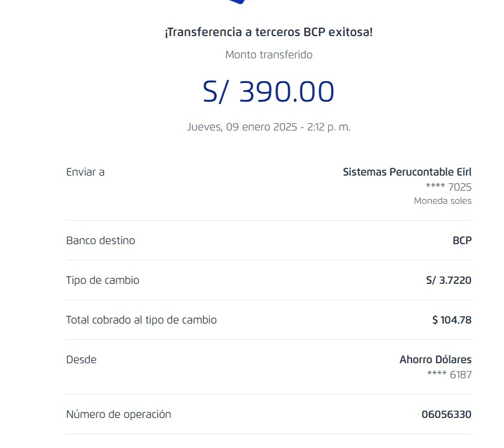Select the operation number '06056330'

[446, 414]
